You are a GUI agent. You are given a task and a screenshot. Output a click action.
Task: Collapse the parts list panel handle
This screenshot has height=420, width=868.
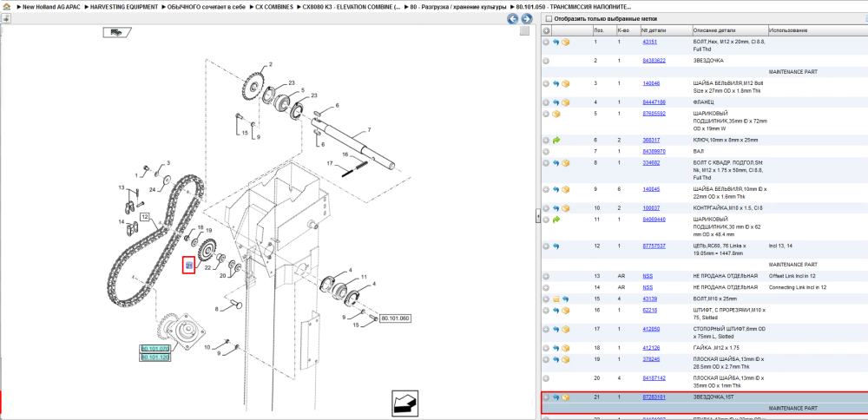point(537,217)
